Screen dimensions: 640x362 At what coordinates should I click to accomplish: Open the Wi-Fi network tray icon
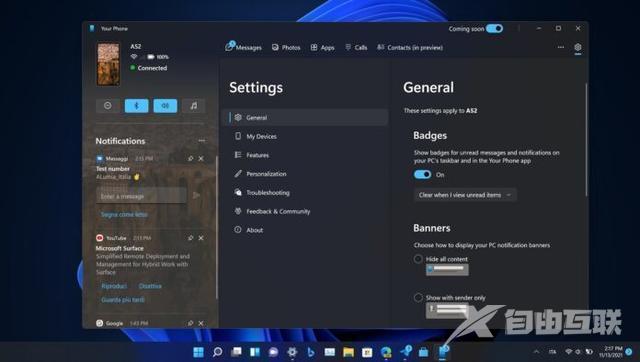click(569, 351)
